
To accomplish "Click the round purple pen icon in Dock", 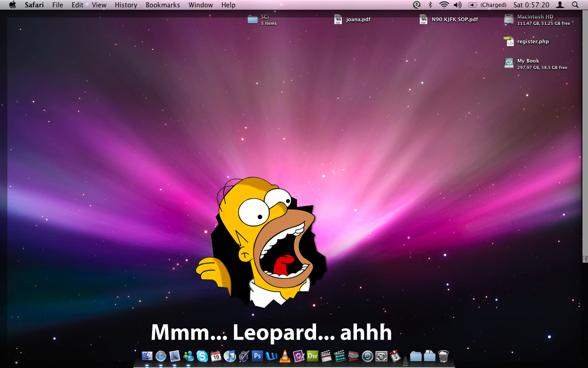I will pos(243,356).
